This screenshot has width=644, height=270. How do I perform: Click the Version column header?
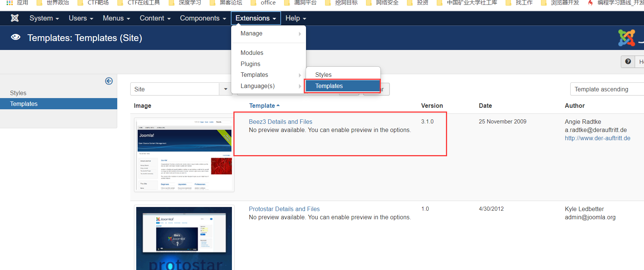coord(432,106)
